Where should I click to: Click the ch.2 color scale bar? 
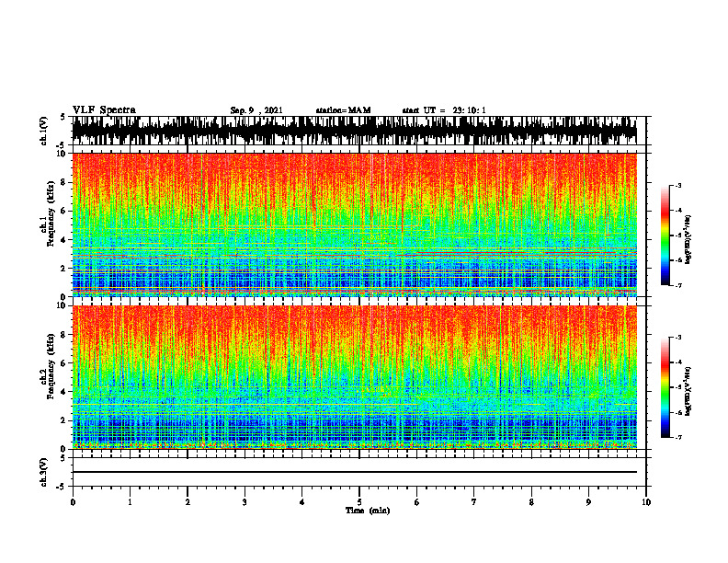[x=665, y=387]
